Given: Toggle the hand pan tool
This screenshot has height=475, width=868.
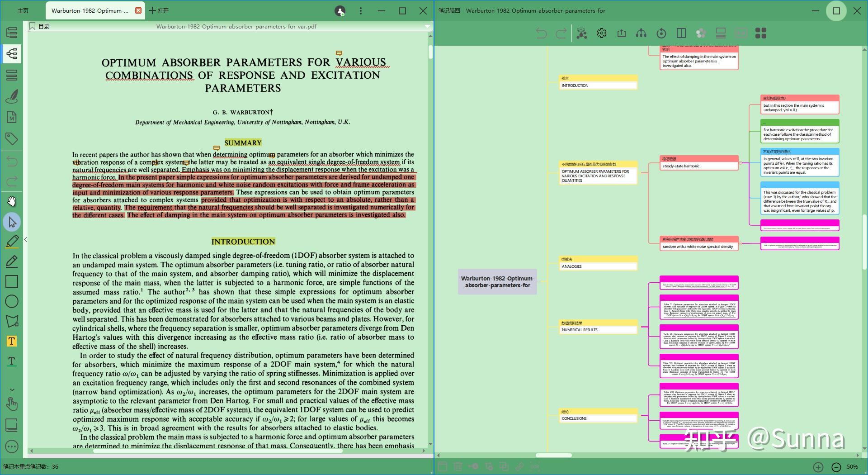Looking at the screenshot, I should point(12,201).
